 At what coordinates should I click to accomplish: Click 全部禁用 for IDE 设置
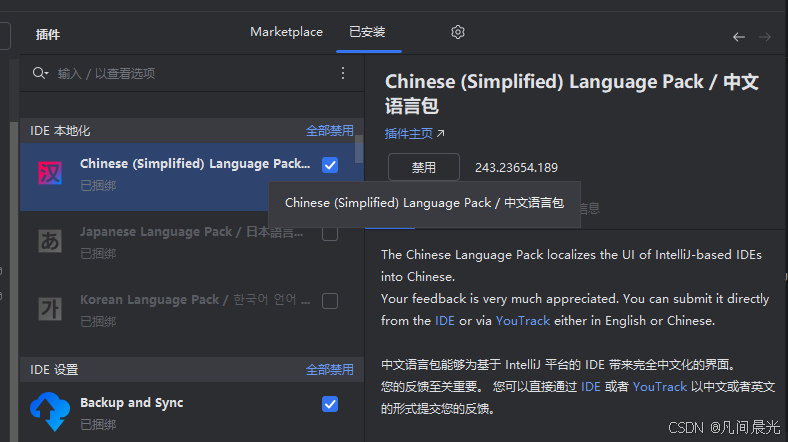[330, 370]
